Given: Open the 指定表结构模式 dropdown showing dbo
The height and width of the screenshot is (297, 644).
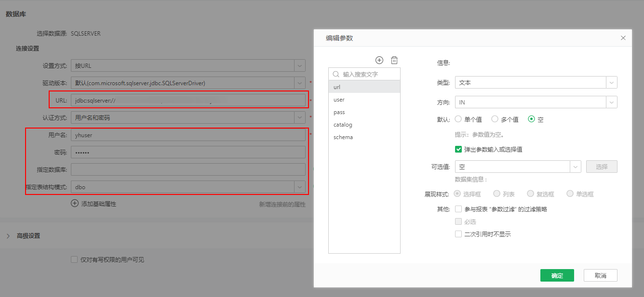Looking at the screenshot, I should pyautogui.click(x=299, y=187).
